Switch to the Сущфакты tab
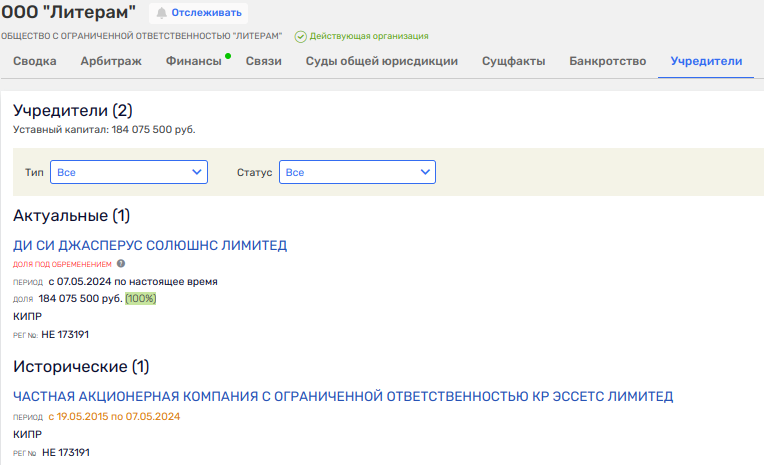 click(x=513, y=61)
